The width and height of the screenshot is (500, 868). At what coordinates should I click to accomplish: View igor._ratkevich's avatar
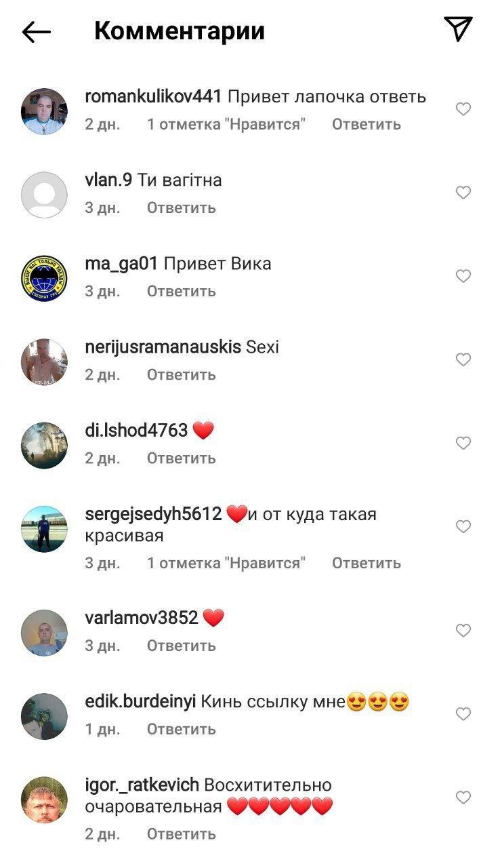[x=45, y=800]
